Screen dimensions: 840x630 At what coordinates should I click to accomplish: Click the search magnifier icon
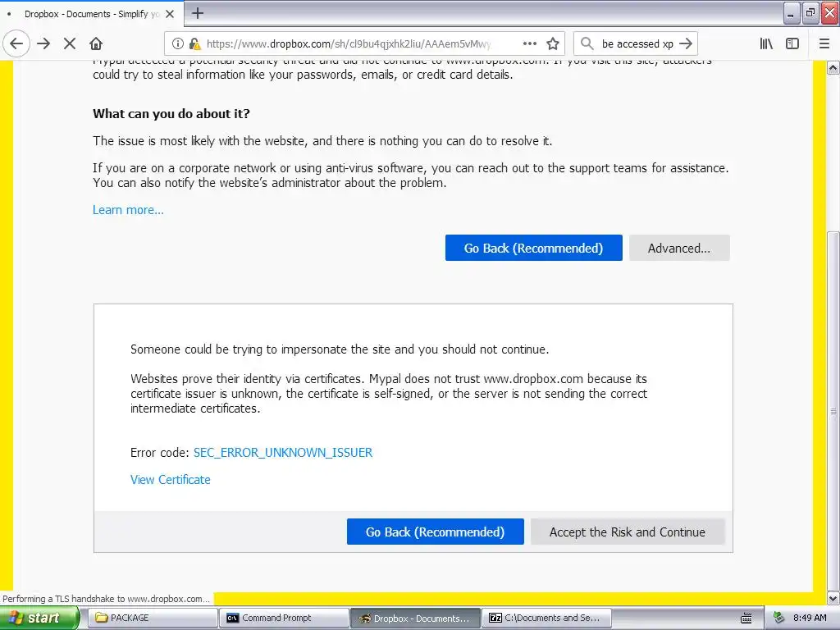(587, 43)
